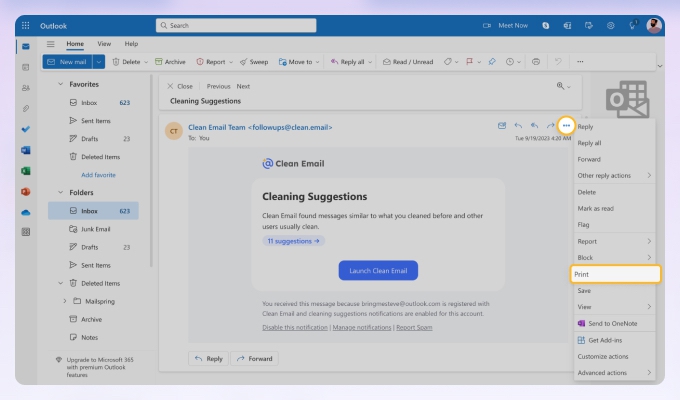This screenshot has height=400, width=680.
Task: Toggle the hamburger navigation pane button
Action: pos(50,43)
